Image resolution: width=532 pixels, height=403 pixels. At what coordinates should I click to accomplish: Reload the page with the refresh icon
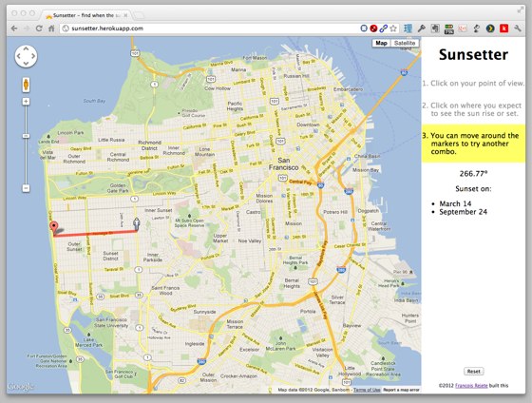pyautogui.click(x=39, y=29)
